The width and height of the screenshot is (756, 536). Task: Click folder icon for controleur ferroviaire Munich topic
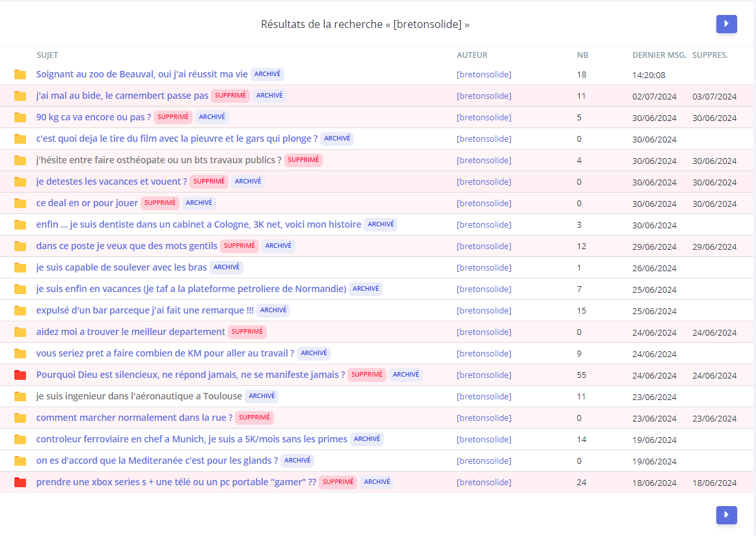pos(20,439)
